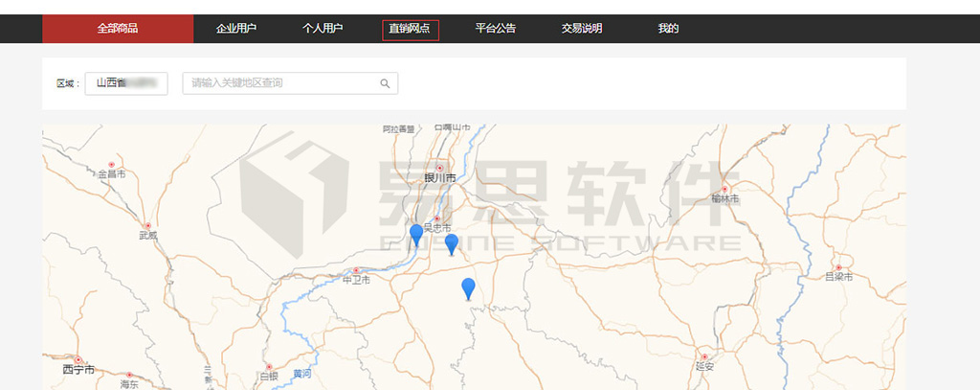Screen dimensions: 980x390
Task: View the 交易说明 page
Action: 582,29
